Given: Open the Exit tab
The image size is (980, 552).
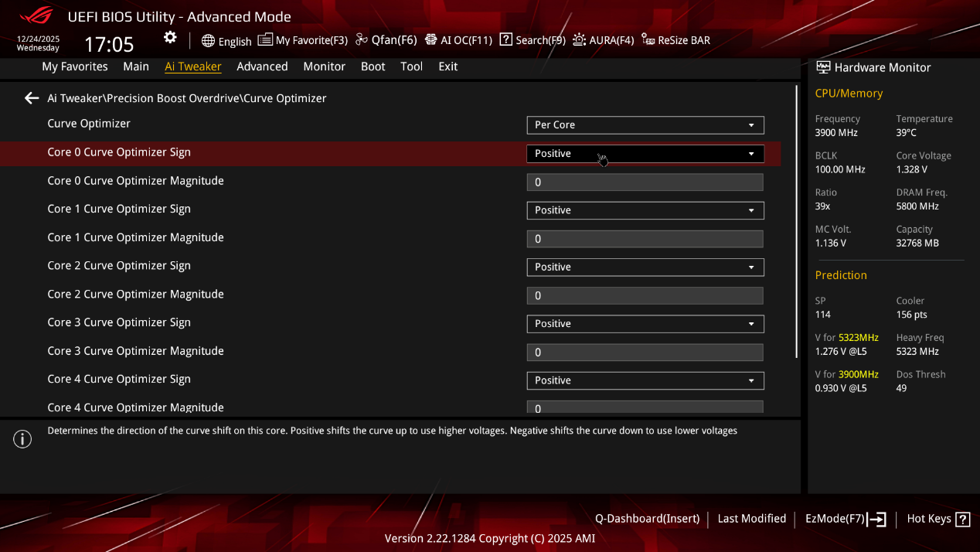Looking at the screenshot, I should coord(447,66).
